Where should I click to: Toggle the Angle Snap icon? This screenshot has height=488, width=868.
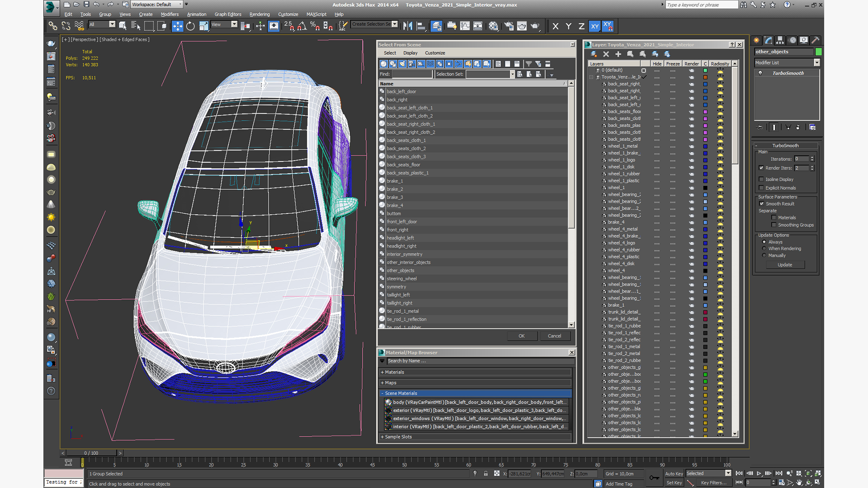302,26
